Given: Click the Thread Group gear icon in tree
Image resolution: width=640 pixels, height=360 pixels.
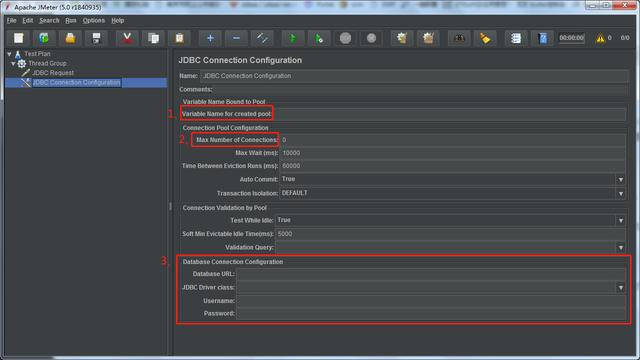Looking at the screenshot, I should tap(22, 63).
